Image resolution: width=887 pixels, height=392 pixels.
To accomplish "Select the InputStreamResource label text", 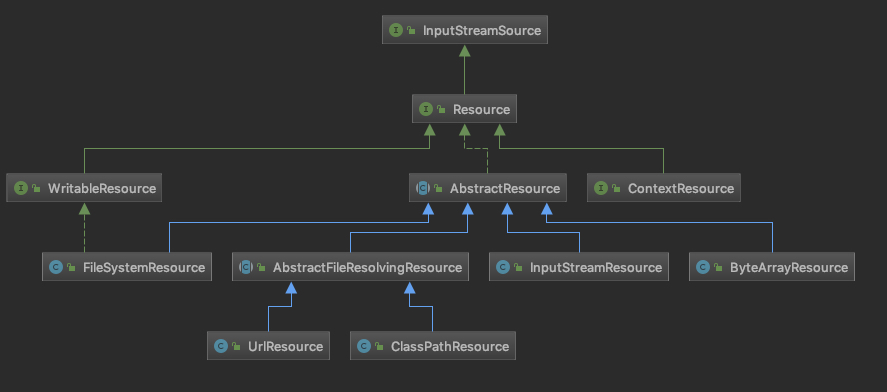I will tap(596, 268).
